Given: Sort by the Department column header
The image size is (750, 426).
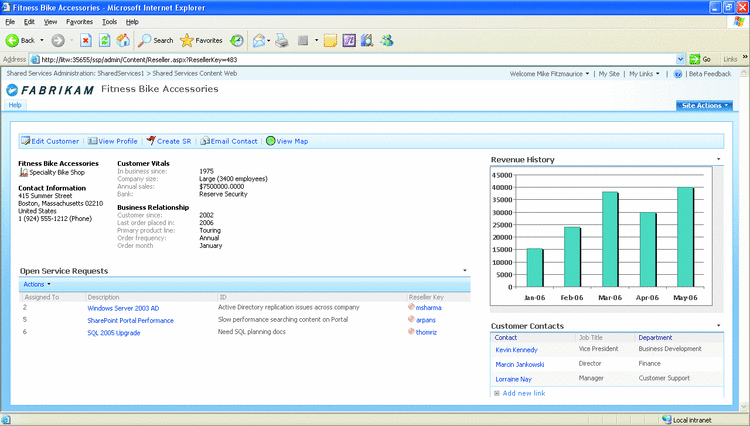Looking at the screenshot, I should pos(655,338).
